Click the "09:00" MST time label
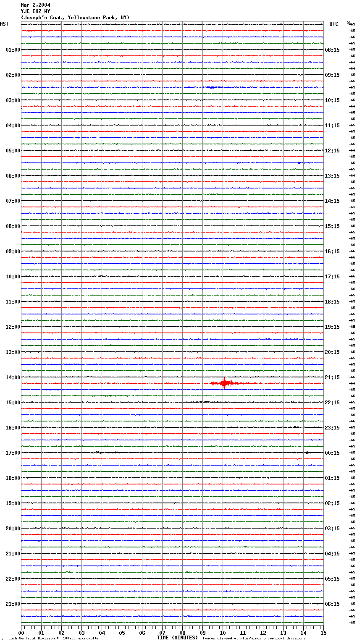This screenshot has height=644, width=357. point(13,251)
